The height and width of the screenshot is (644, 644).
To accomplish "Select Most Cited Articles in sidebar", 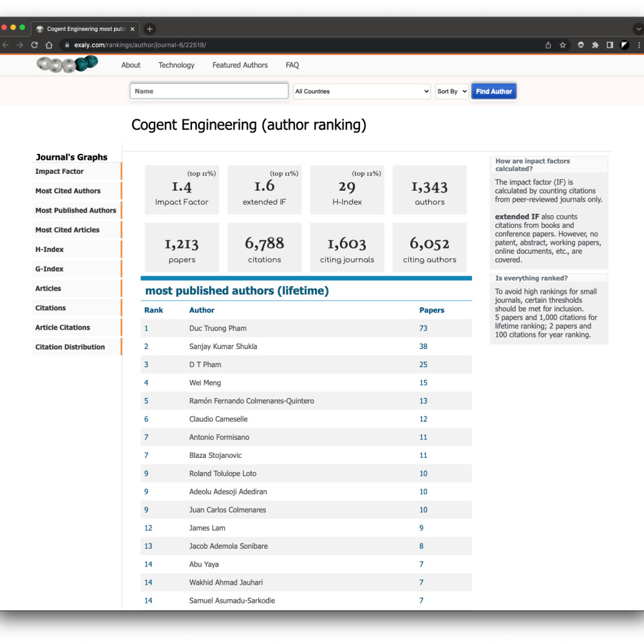I will 68,230.
